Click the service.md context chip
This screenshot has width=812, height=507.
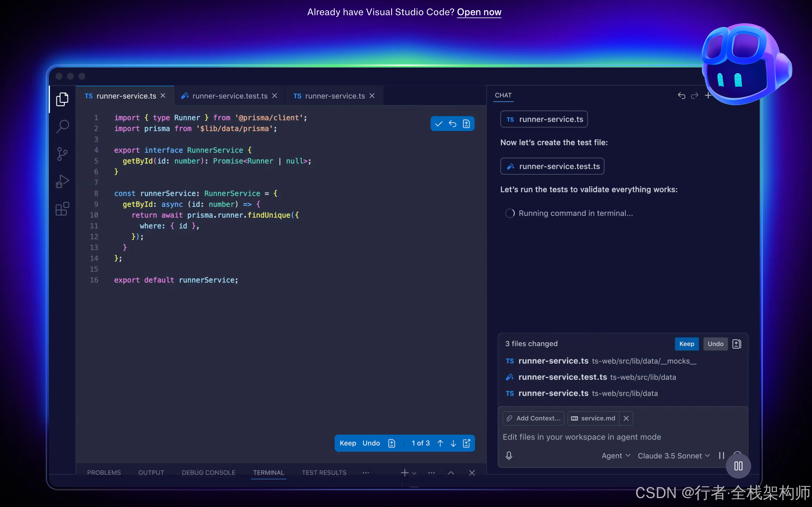[x=593, y=418]
